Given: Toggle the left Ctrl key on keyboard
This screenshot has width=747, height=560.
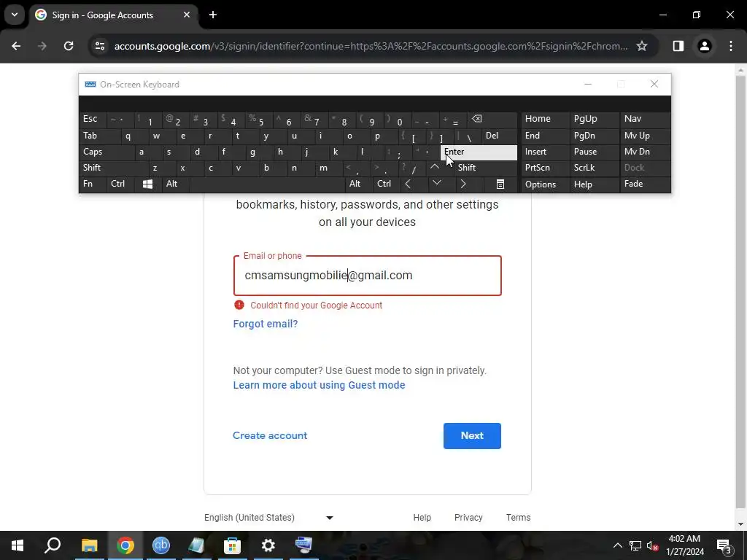Looking at the screenshot, I should point(120,184).
